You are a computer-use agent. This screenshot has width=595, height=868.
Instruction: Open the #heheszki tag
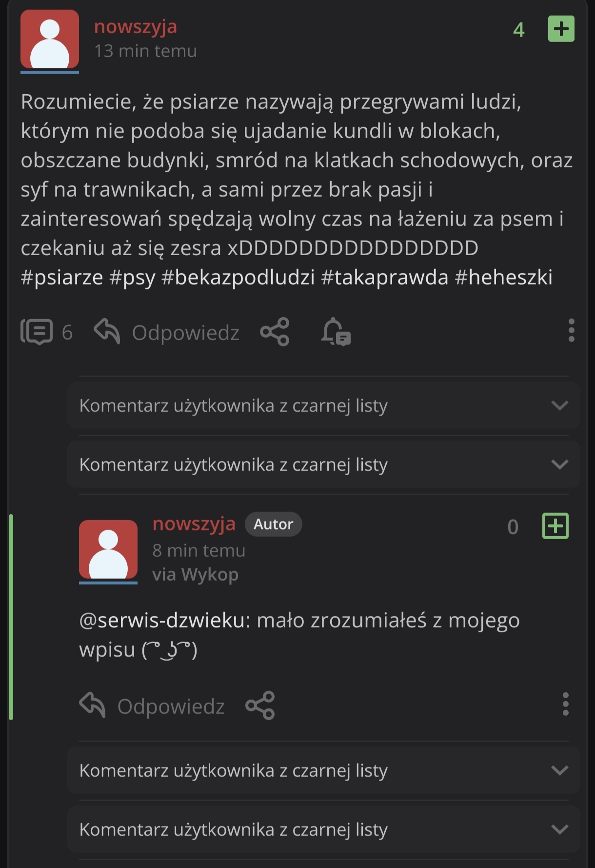[503, 277]
